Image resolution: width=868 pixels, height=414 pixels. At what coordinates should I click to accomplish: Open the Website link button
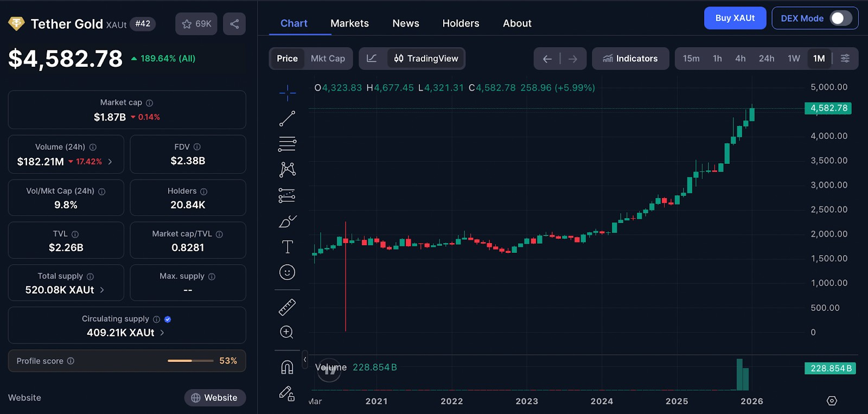[215, 398]
